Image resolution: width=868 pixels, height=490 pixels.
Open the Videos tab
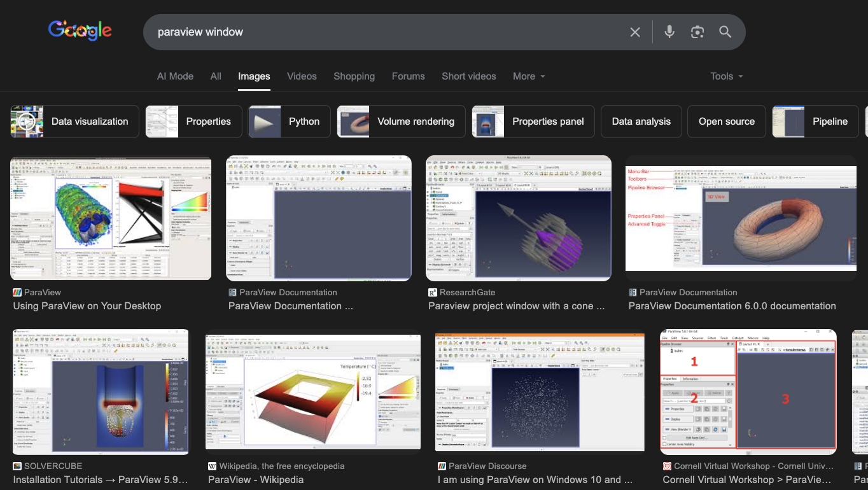[302, 76]
